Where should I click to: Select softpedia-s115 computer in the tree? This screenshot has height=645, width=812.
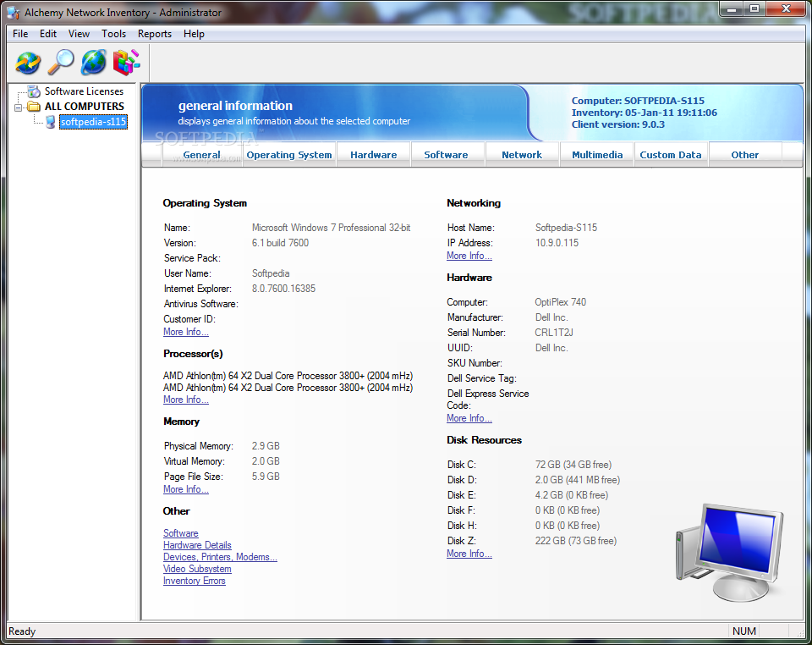(x=93, y=122)
